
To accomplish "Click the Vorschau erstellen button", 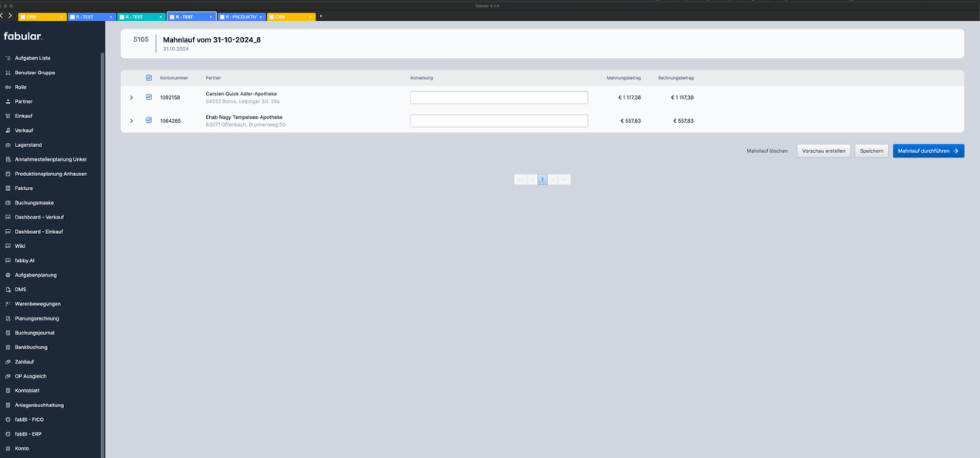I will [x=823, y=151].
